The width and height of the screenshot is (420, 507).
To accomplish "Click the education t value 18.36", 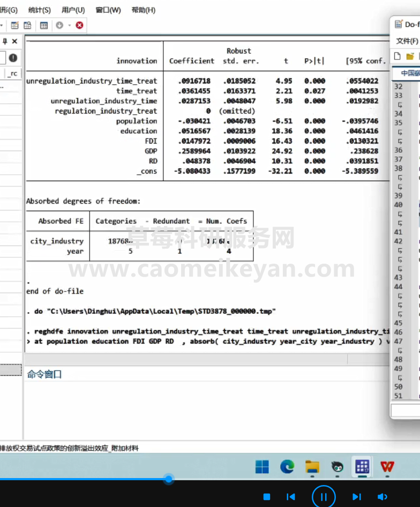I will point(282,131).
